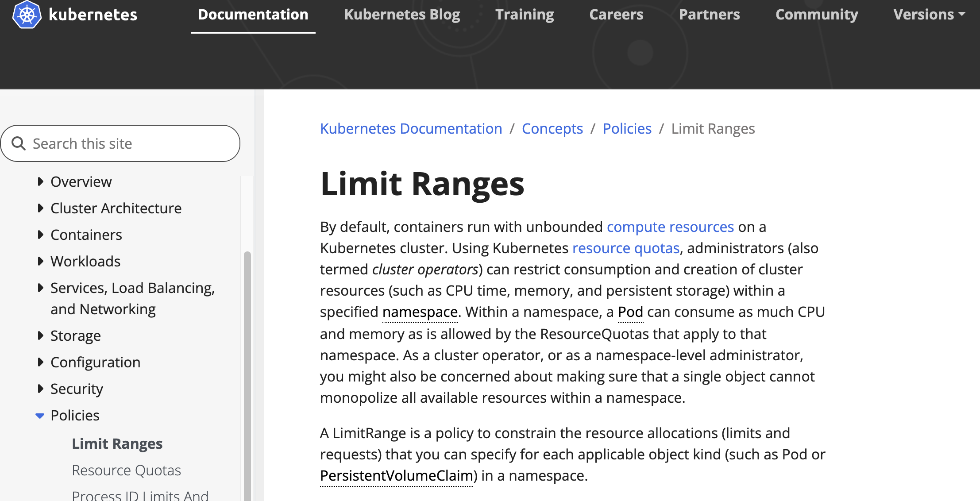Expand the Overview sidebar section
980x501 pixels.
tap(41, 181)
